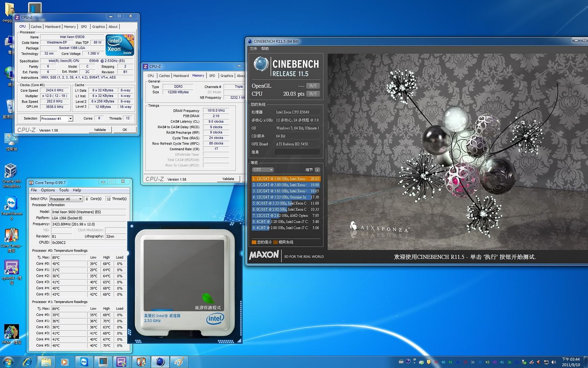Switch to CINEBENCH sphere taskbar icon
588x368 pixels.
pyautogui.click(x=160, y=362)
